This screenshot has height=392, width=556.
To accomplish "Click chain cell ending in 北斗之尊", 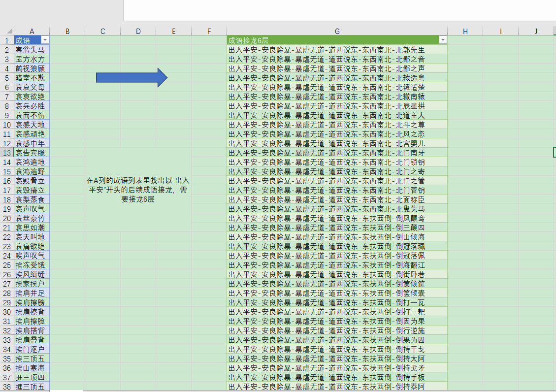I will 337,125.
